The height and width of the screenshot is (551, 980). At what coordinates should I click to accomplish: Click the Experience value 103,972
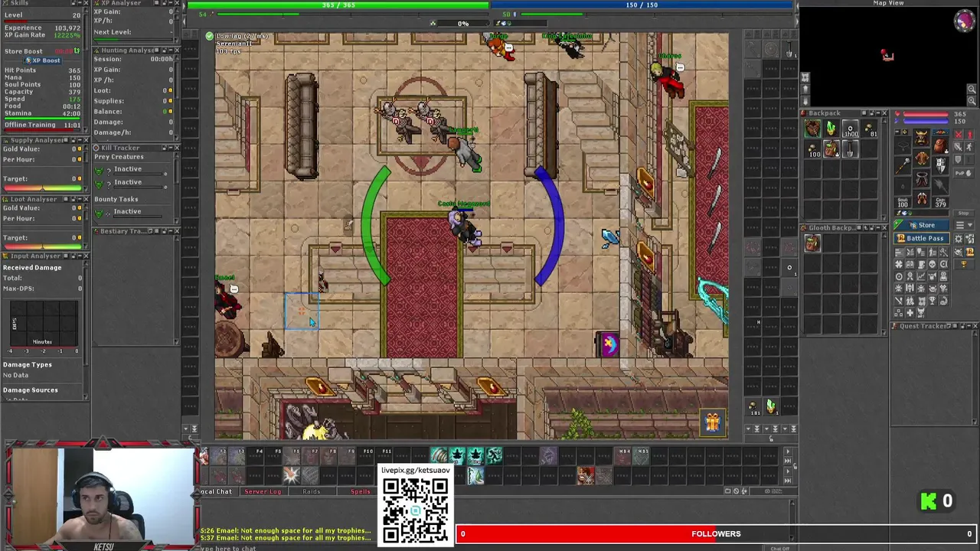coord(67,28)
